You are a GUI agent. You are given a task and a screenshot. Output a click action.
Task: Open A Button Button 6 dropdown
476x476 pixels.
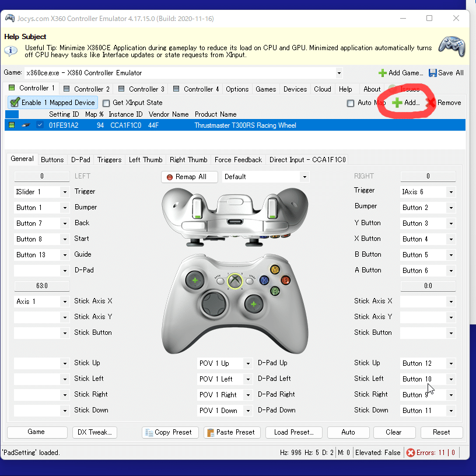(x=451, y=271)
